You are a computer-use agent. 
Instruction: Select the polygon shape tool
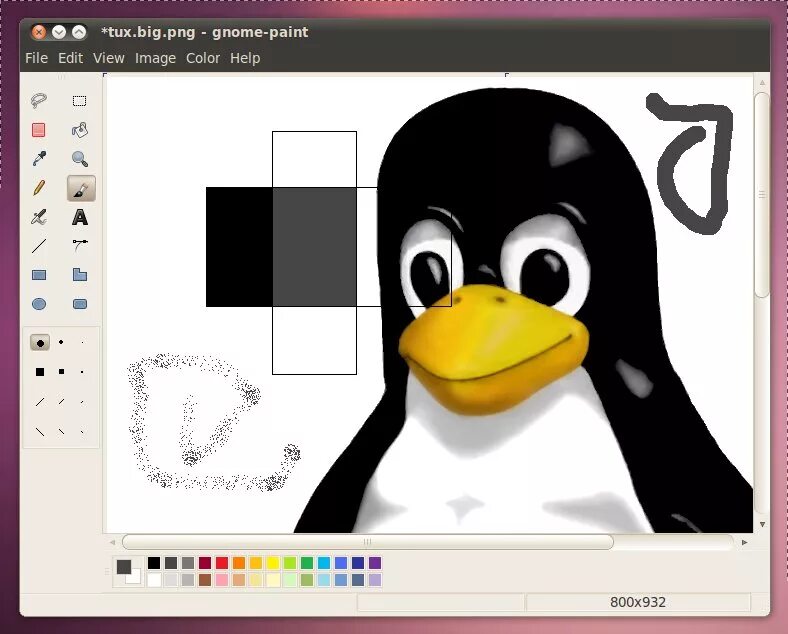(80, 275)
